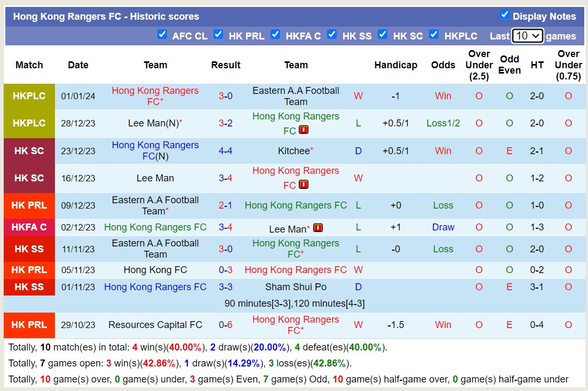The image size is (588, 391).
Task: Disable the HKPLC filter checkbox
Action: [434, 35]
